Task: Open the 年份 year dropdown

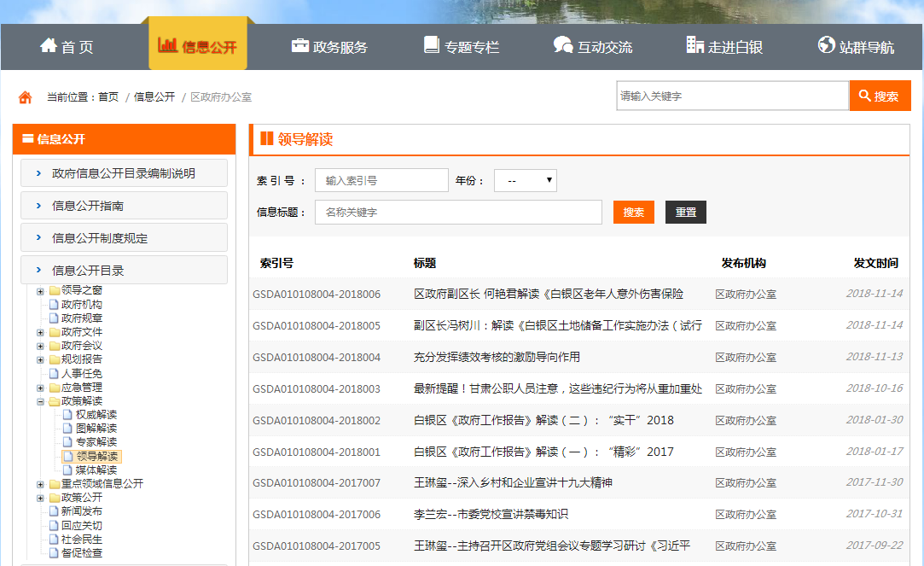Action: point(525,180)
